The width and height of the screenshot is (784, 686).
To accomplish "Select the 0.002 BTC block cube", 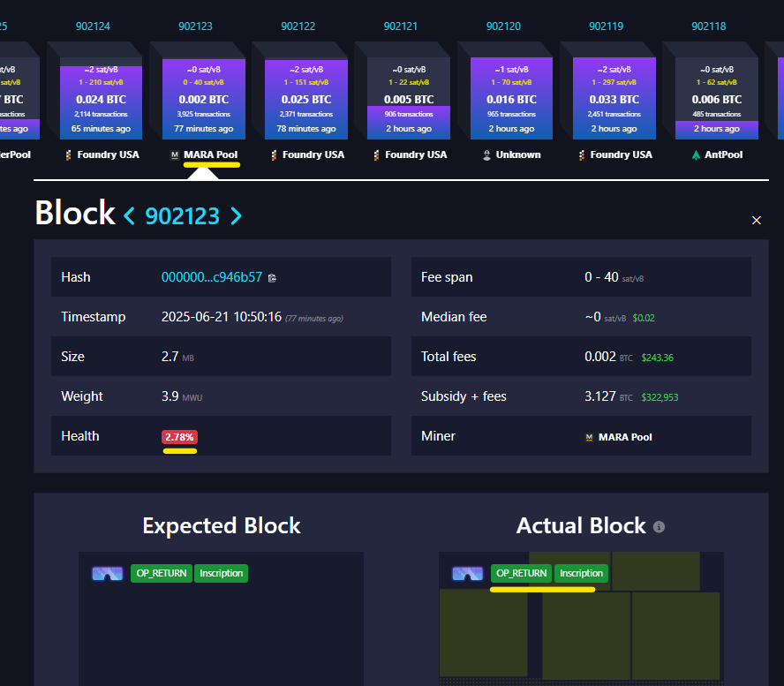I will 203,99.
